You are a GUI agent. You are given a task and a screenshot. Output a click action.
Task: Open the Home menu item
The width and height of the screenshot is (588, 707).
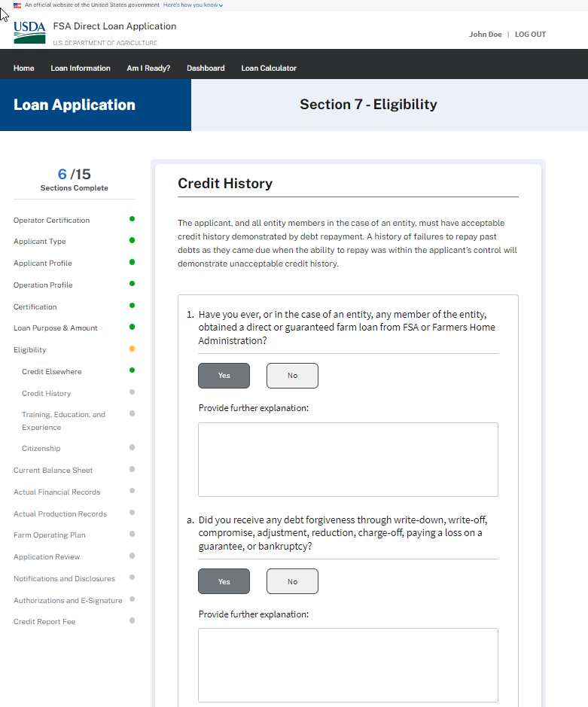tap(24, 68)
